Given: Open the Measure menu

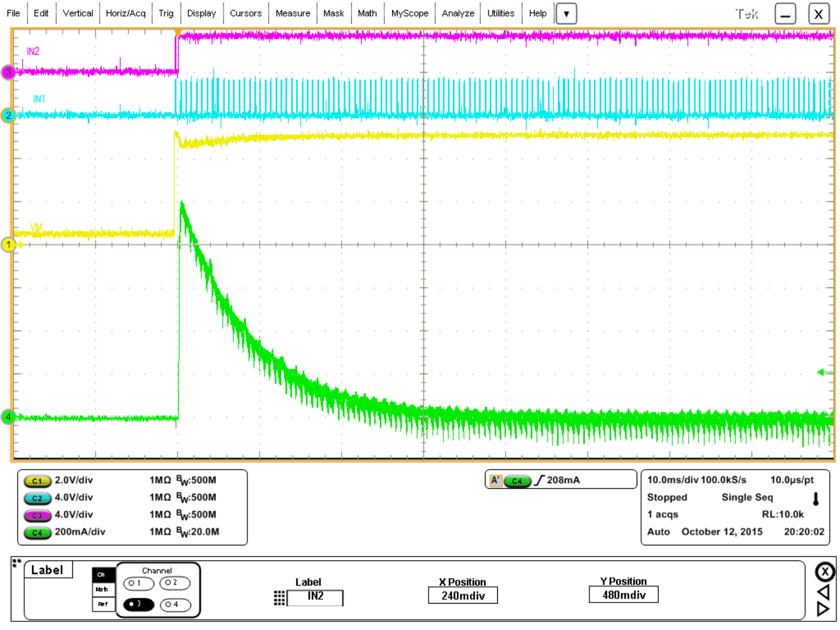Looking at the screenshot, I should click(x=292, y=13).
